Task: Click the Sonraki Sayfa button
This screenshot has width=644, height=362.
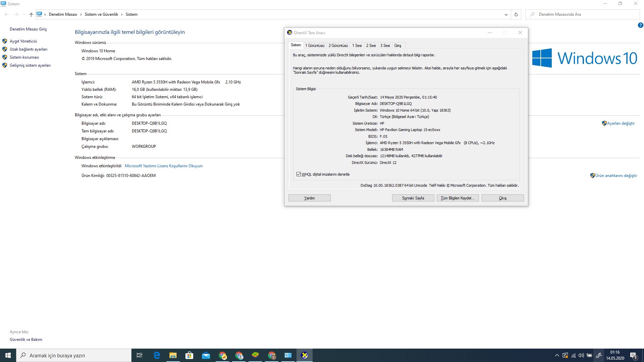Action: pos(413,198)
